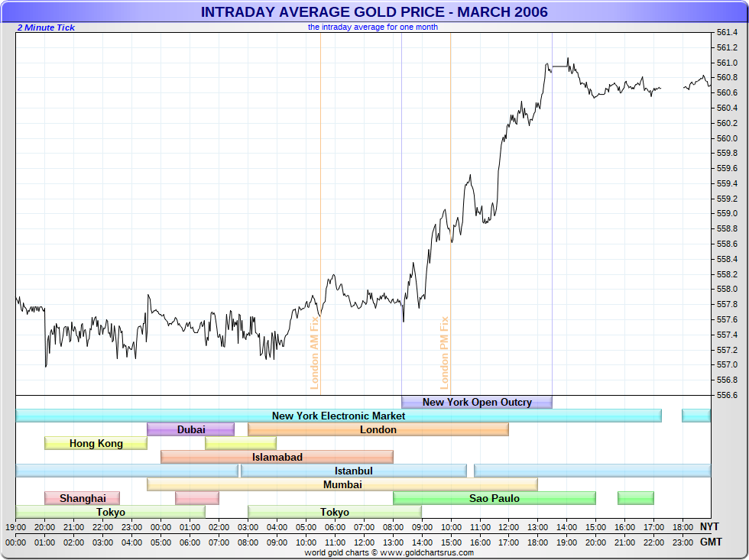Click the subtitle 'the intraday average for one month'
Screen dimensions: 749x560
coord(373,28)
